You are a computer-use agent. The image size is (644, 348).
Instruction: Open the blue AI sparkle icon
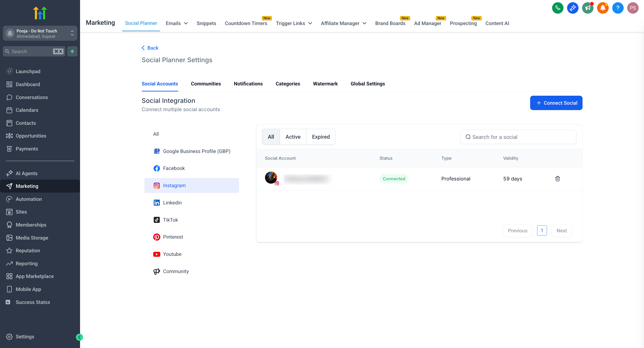[572, 8]
